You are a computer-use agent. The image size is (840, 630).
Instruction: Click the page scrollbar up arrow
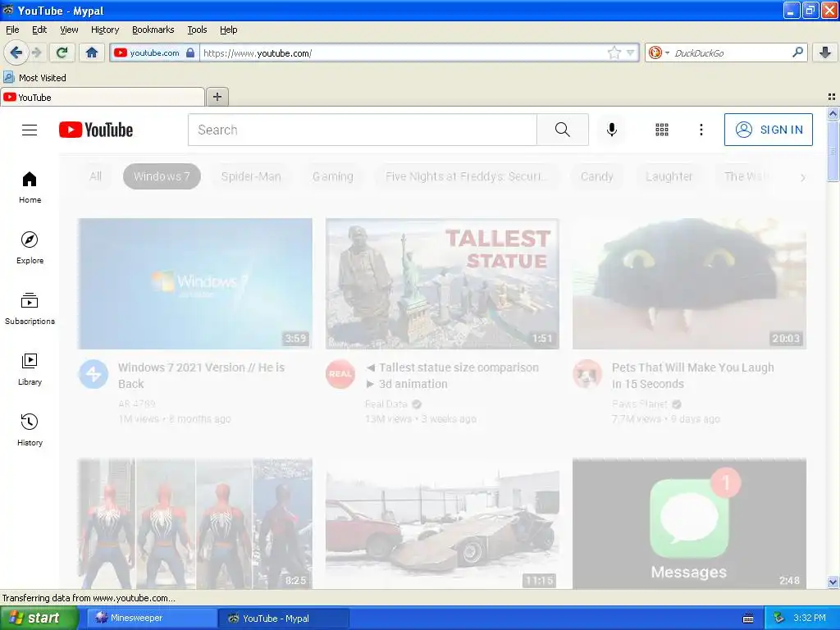pyautogui.click(x=833, y=113)
